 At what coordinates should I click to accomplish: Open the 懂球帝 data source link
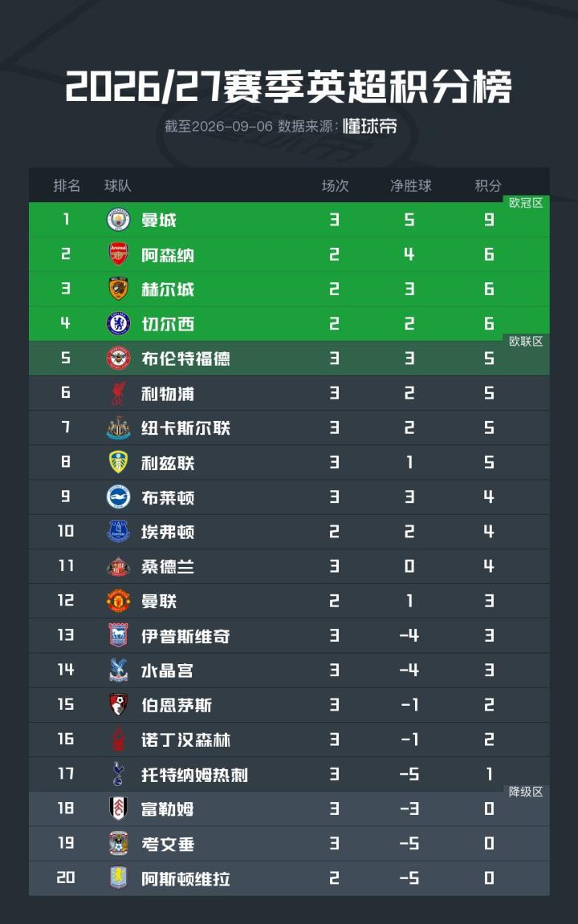coord(370,126)
